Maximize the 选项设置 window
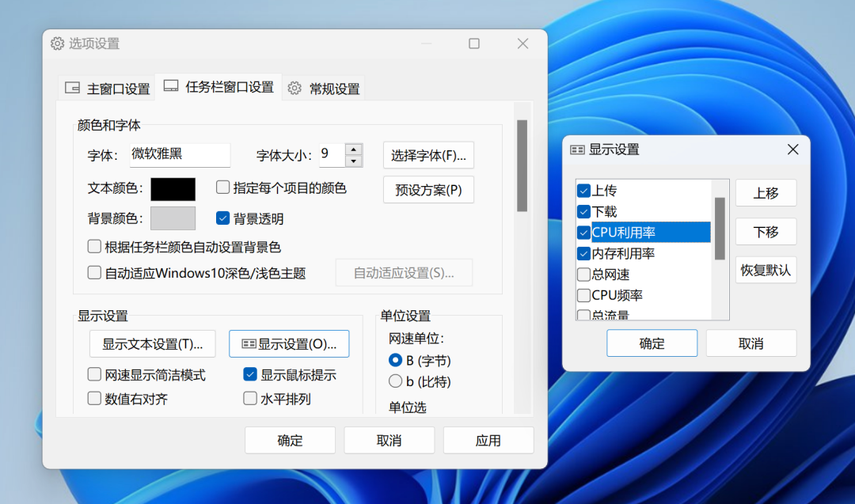Image resolution: width=855 pixels, height=504 pixels. (x=474, y=44)
